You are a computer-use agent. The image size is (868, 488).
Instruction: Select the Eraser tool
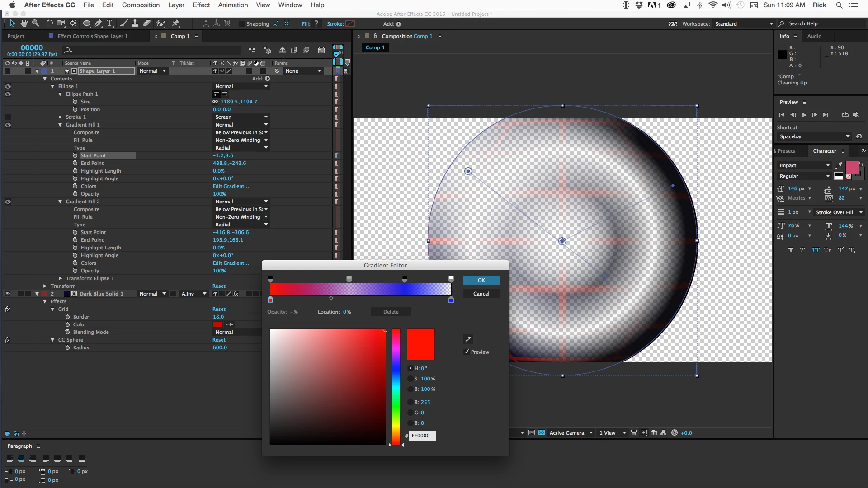(x=147, y=23)
